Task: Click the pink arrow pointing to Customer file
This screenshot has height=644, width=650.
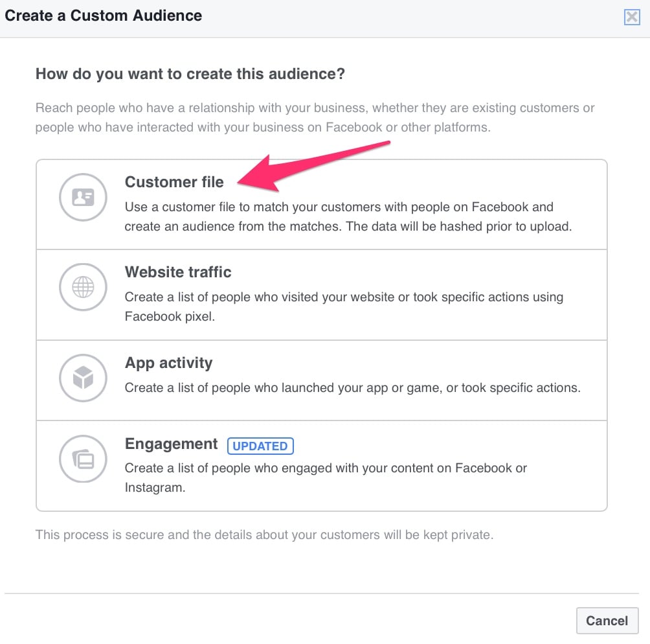Action: pos(313,167)
